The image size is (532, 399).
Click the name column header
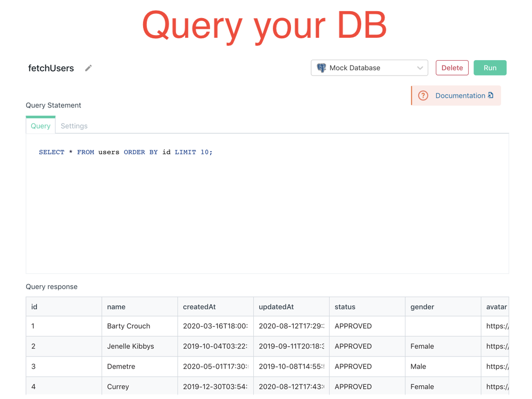pos(117,307)
